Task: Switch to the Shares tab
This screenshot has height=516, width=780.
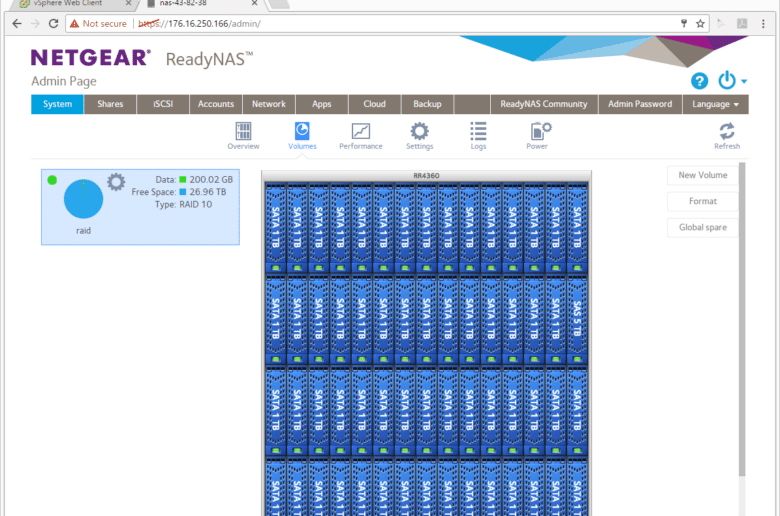Action: tap(110, 104)
